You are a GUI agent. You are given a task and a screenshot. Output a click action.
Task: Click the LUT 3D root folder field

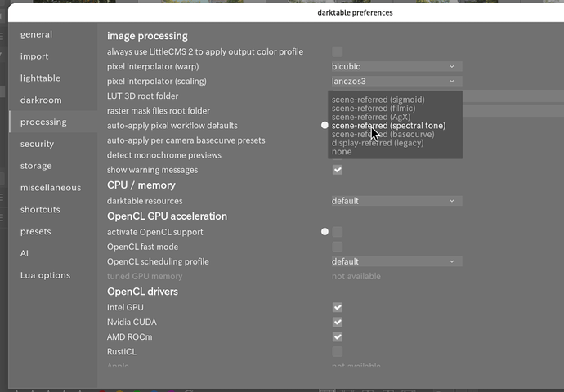tap(513, 96)
